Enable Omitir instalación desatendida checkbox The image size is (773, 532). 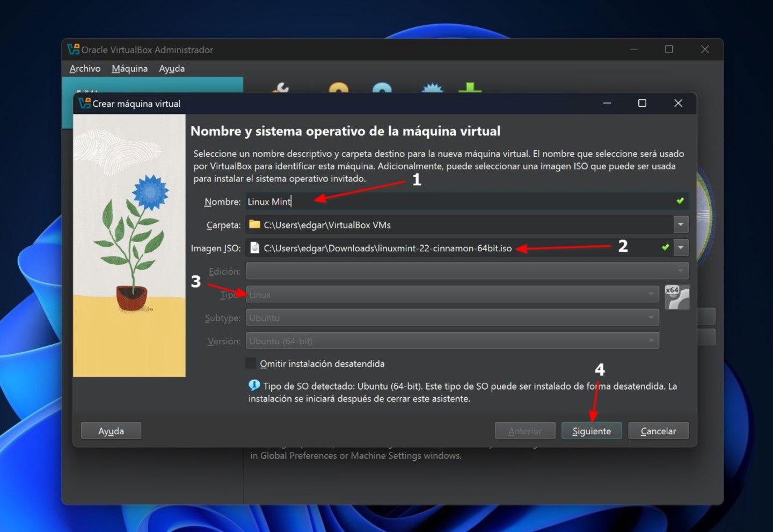coord(251,363)
